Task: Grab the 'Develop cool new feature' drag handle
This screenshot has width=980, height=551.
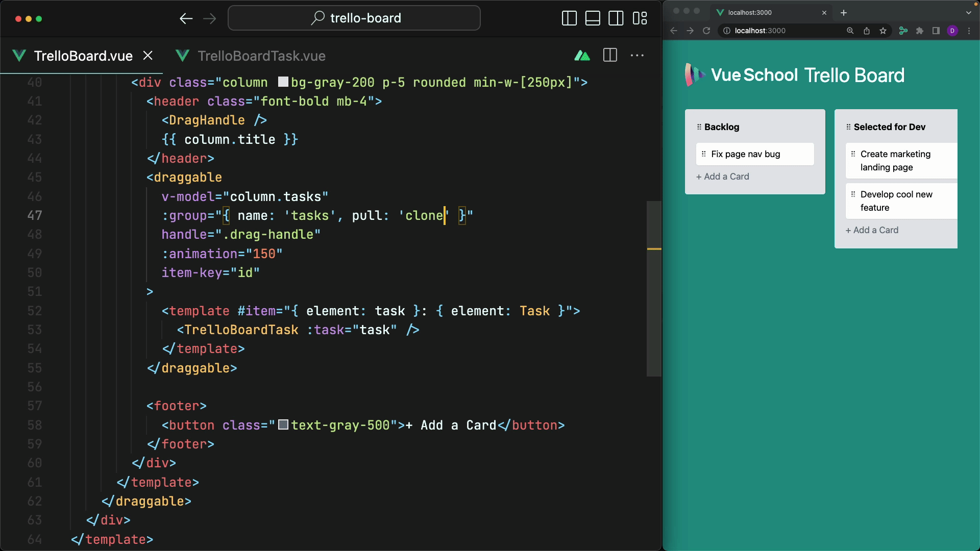Action: point(853,194)
